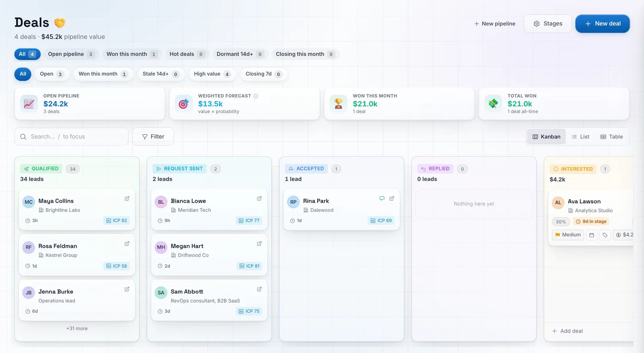Click the 30% probability badge on Ava Lawson

coord(561,222)
